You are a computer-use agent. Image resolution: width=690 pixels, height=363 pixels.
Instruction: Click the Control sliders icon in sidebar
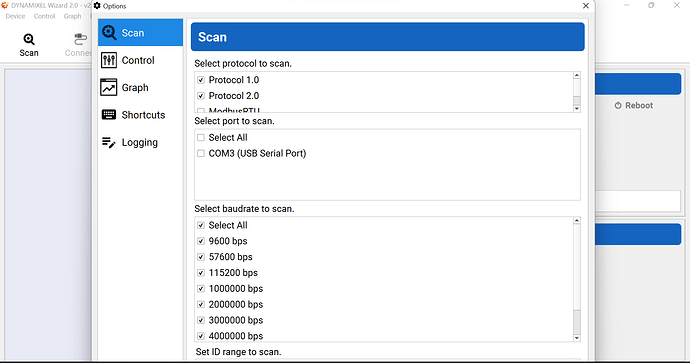(x=109, y=60)
